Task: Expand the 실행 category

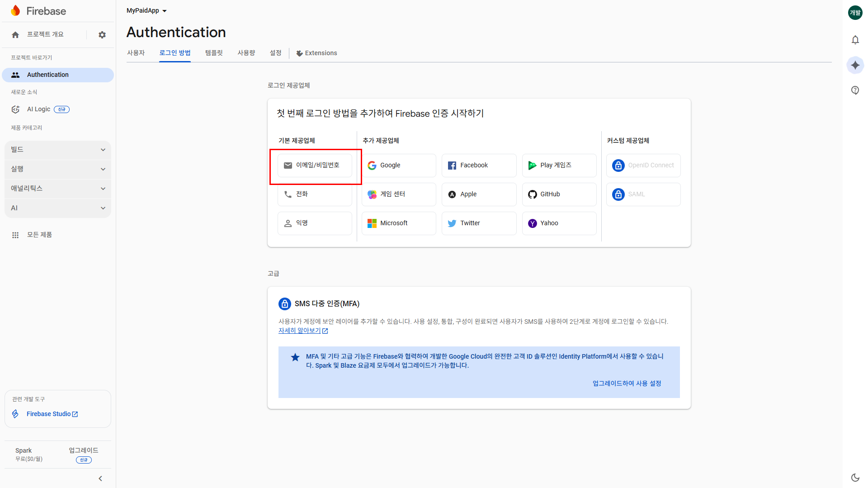Action: (x=58, y=169)
